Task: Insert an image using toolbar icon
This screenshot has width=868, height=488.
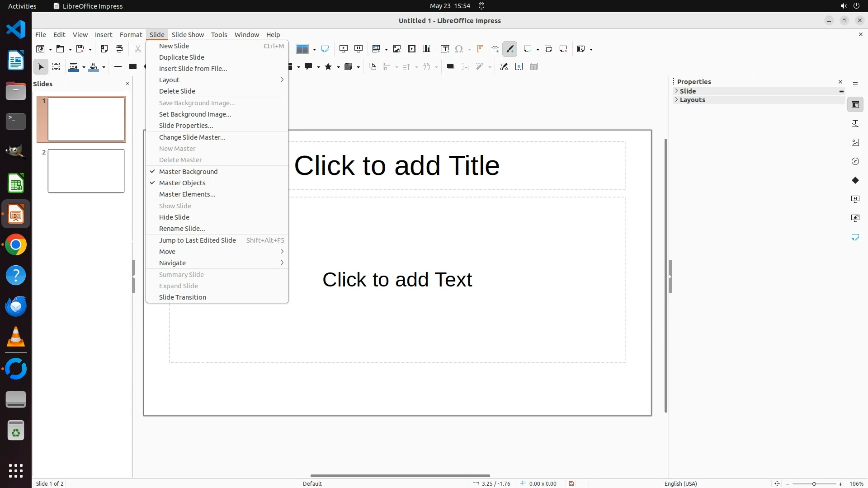Action: [397, 49]
